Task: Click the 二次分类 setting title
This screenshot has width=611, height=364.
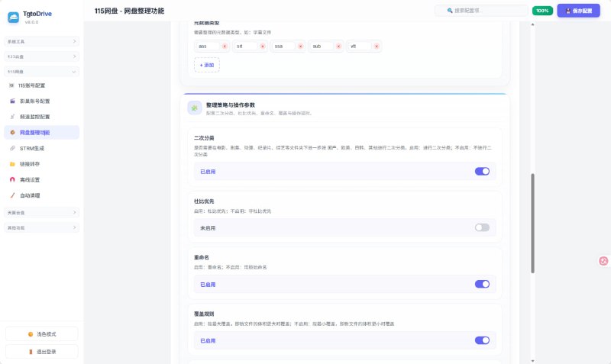Action: coord(204,138)
